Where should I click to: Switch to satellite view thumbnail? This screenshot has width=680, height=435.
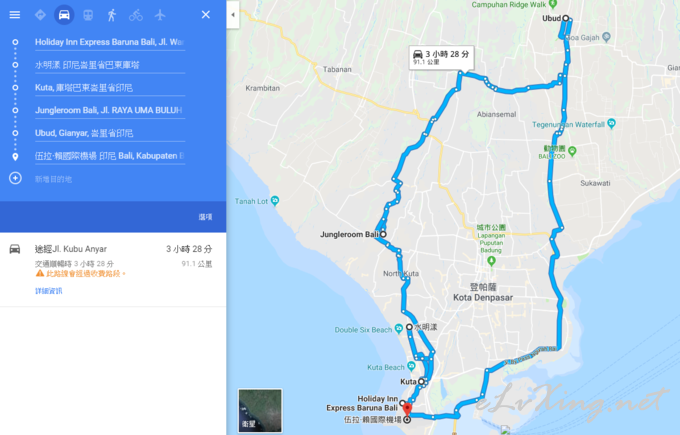[x=260, y=410]
